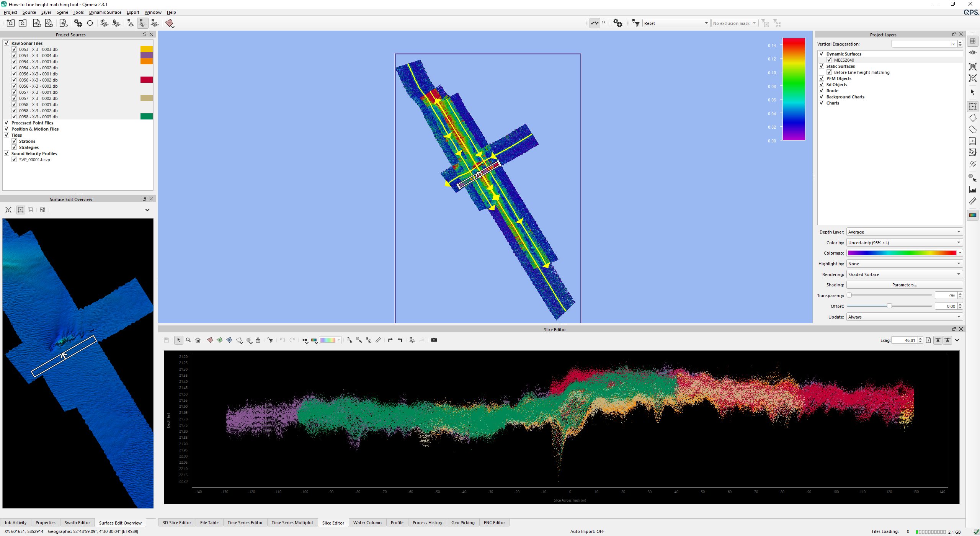Click the home view icon in Slice Editor
The height and width of the screenshot is (536, 980).
(198, 340)
